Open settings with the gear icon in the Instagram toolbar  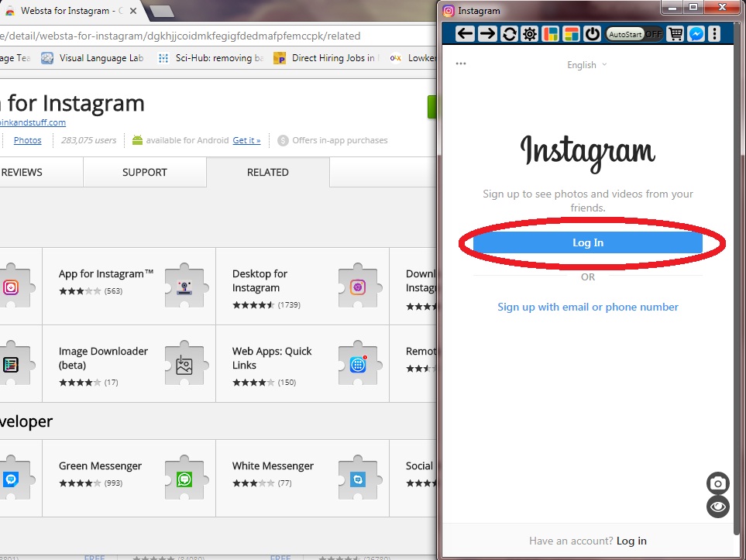point(530,34)
